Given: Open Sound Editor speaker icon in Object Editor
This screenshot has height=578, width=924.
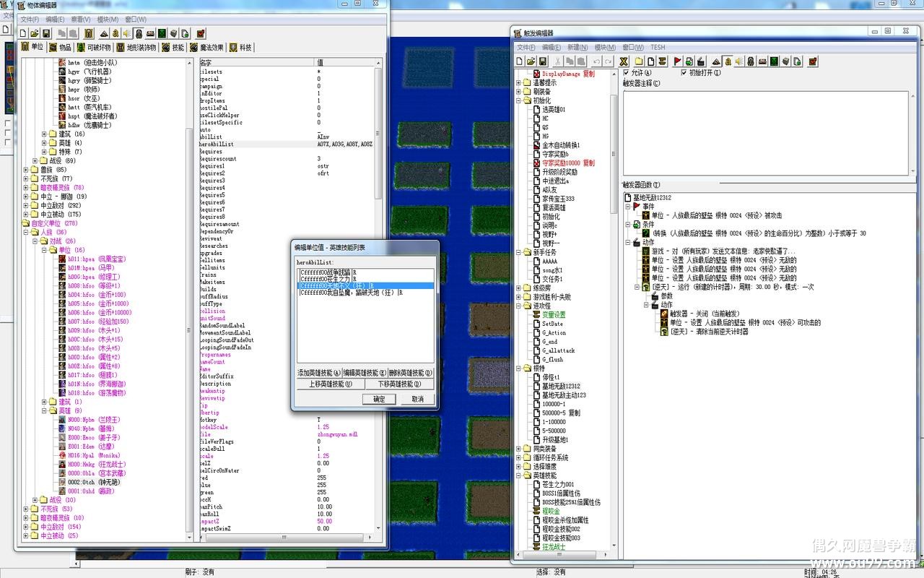Looking at the screenshot, I should tap(126, 33).
